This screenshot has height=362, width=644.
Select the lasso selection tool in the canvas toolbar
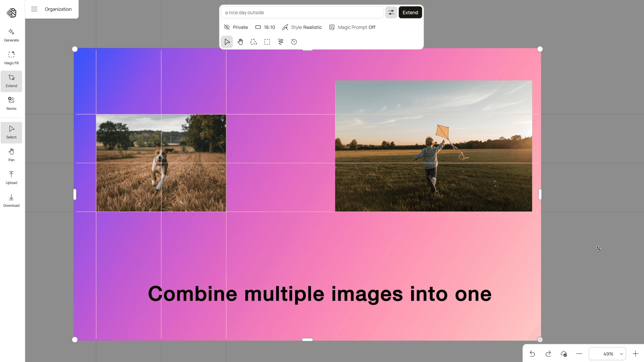click(254, 42)
